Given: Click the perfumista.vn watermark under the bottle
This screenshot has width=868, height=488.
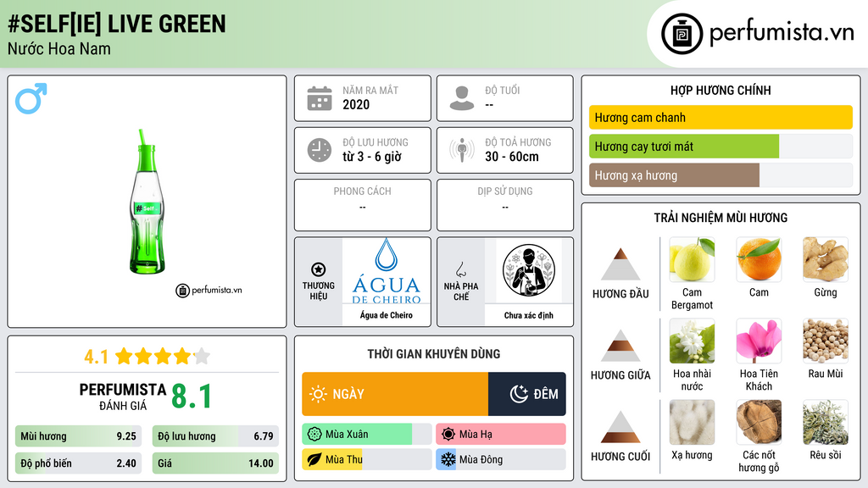Looking at the screenshot, I should [209, 290].
